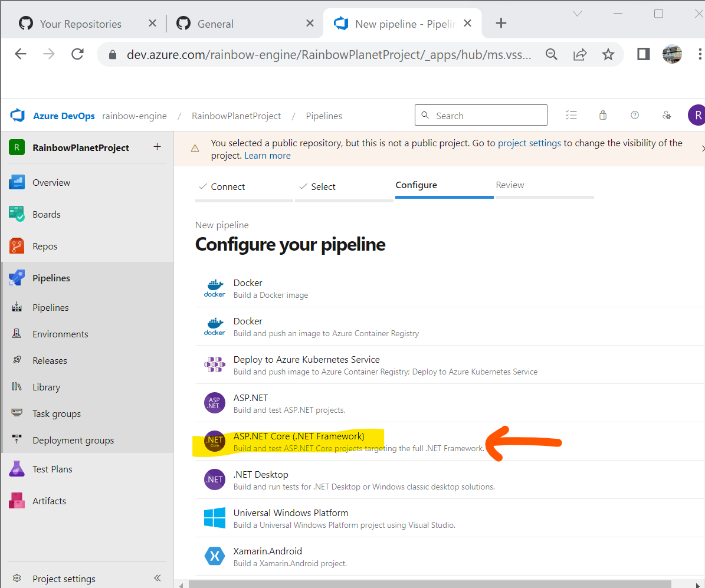Choose Deploy to Azure Kubernetes Service template
The width and height of the screenshot is (705, 588).
450,365
